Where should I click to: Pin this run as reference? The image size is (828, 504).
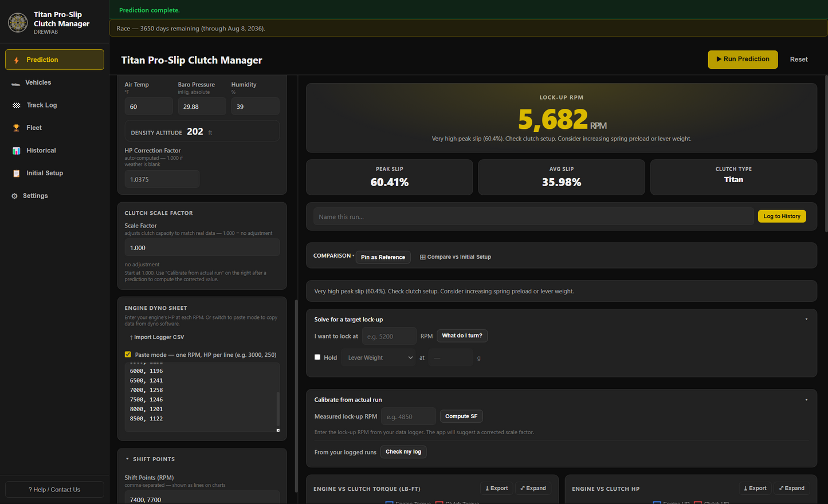383,257
